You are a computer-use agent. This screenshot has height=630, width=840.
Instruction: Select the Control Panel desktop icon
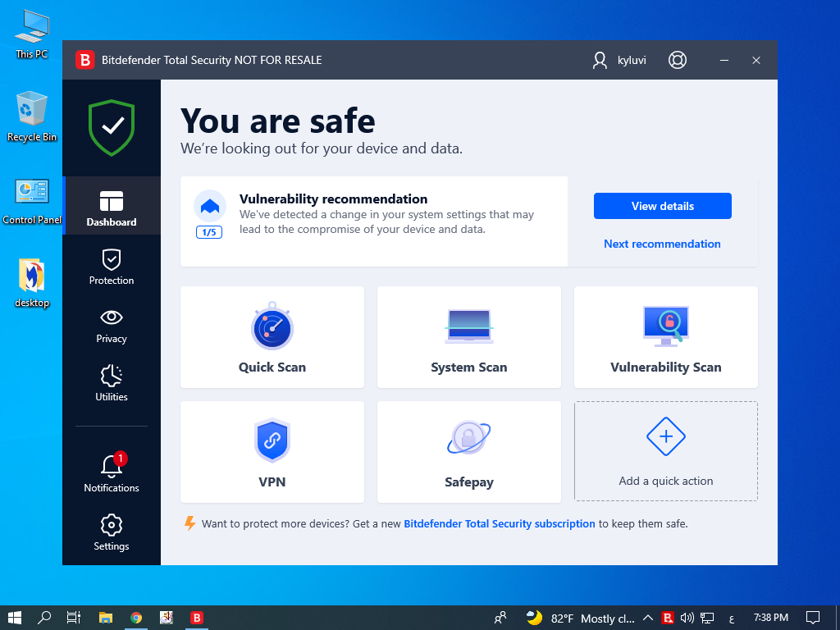click(32, 201)
